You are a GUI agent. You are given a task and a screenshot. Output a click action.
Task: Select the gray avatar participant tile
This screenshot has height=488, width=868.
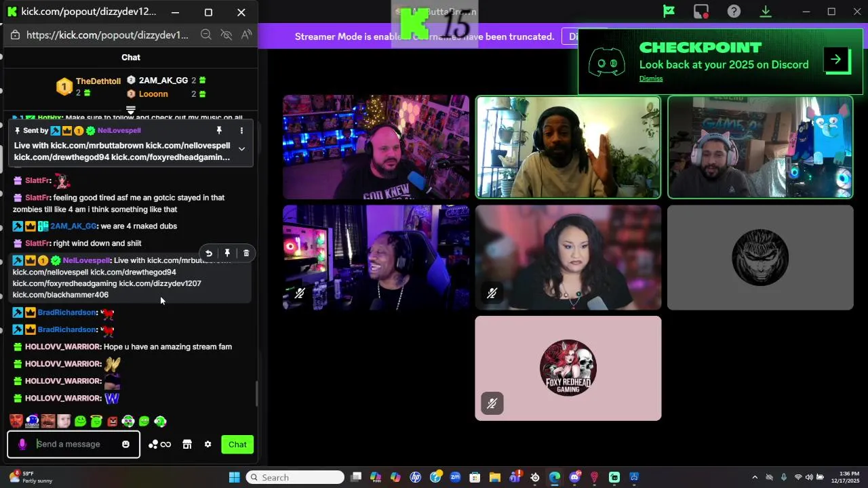760,258
